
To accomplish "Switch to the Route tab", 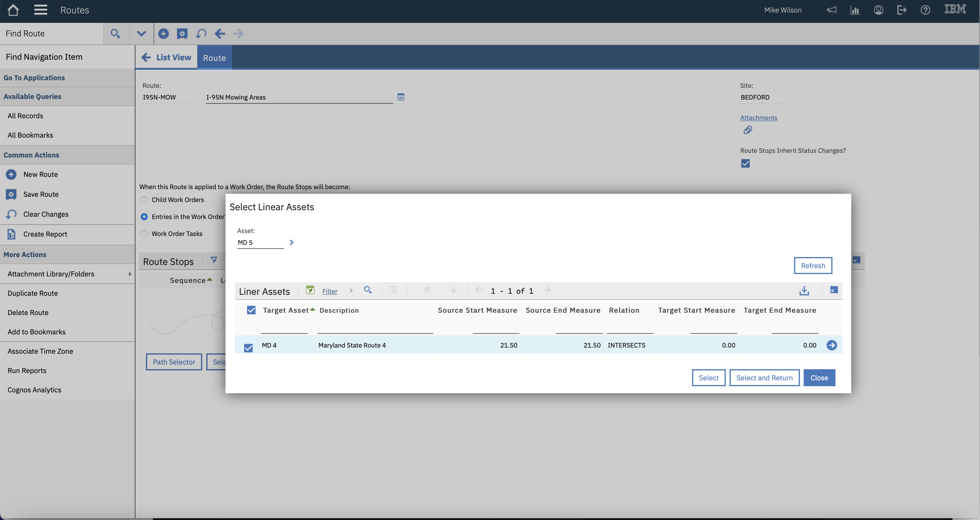I will tap(214, 57).
